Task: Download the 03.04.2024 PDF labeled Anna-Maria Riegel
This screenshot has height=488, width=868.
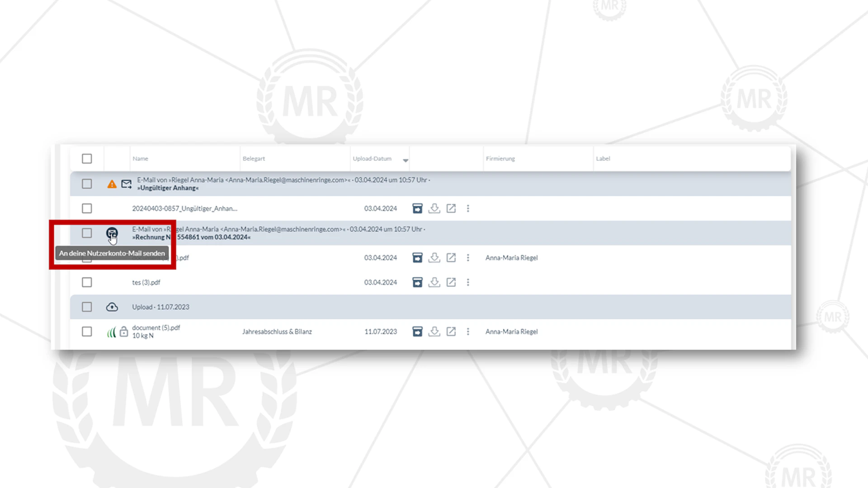Action: [x=434, y=258]
